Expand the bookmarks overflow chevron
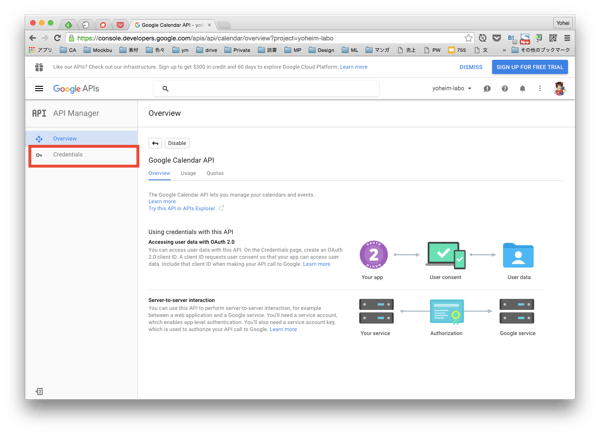This screenshot has height=435, width=600. click(504, 50)
